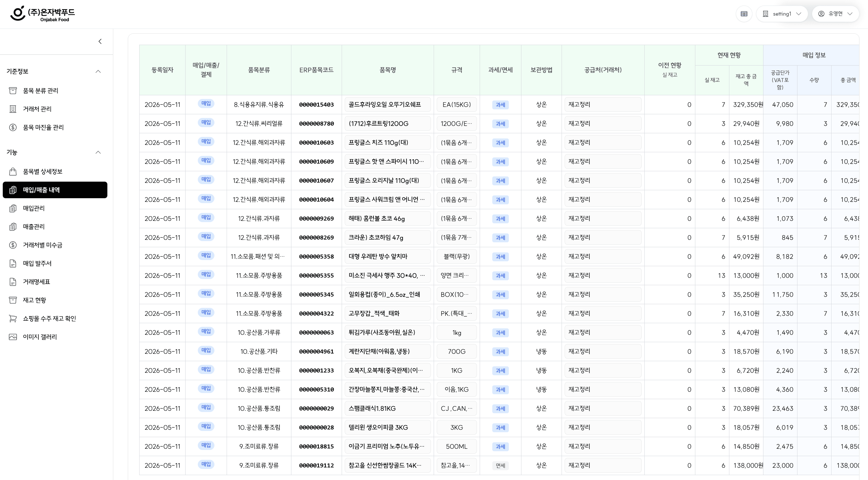Viewport: 868px width, 480px height.
Task: Click the 면세 tag on 참고을 row
Action: [500, 466]
